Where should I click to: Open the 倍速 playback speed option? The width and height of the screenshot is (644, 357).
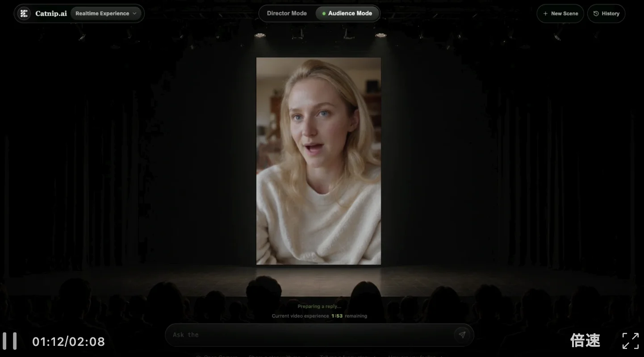point(585,340)
